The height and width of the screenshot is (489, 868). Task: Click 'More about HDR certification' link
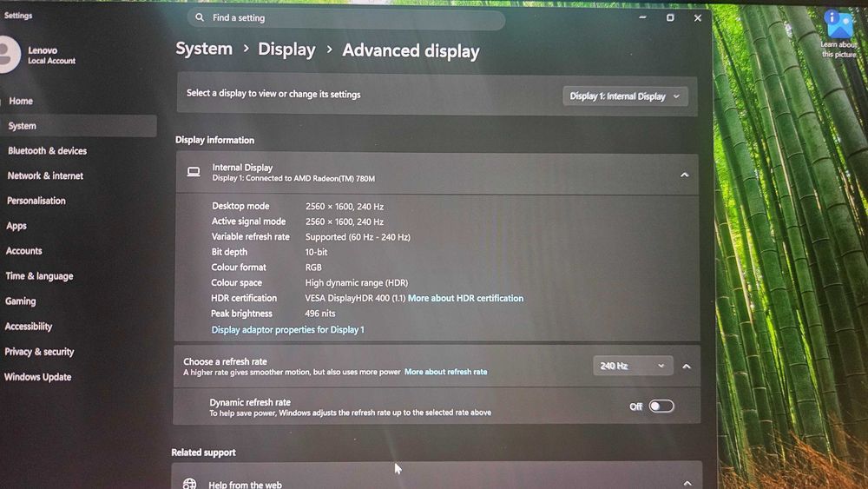point(465,298)
